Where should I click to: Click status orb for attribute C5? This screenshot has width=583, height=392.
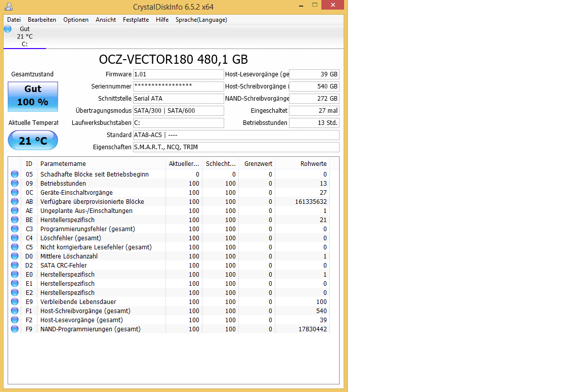pos(15,247)
